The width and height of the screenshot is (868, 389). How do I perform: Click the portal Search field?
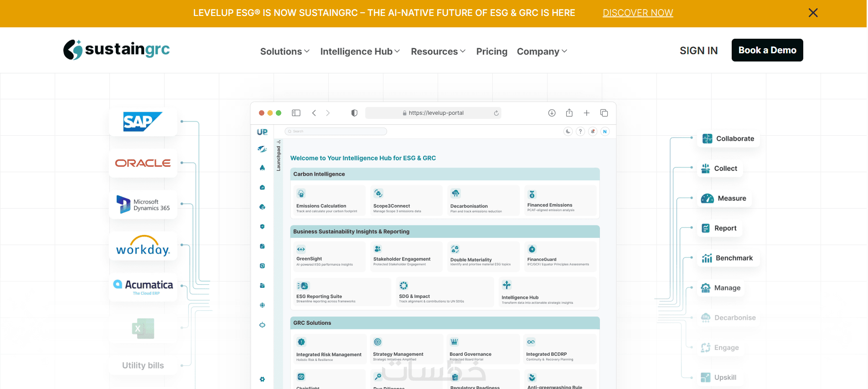[336, 132]
